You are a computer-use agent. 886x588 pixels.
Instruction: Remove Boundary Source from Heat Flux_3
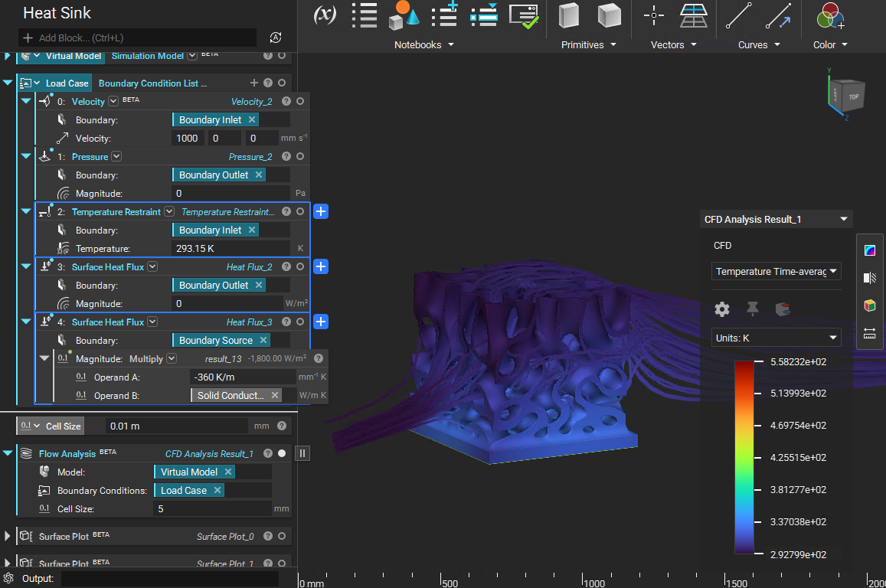pyautogui.click(x=263, y=340)
